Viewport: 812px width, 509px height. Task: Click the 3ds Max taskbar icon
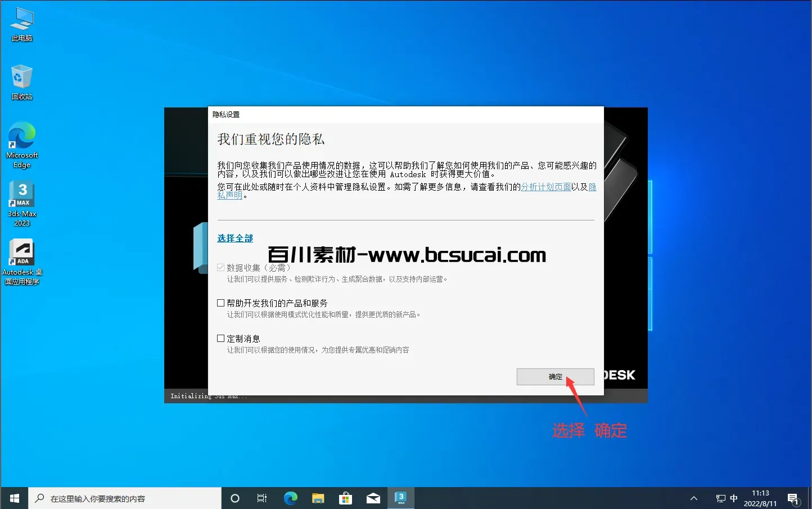(x=401, y=498)
